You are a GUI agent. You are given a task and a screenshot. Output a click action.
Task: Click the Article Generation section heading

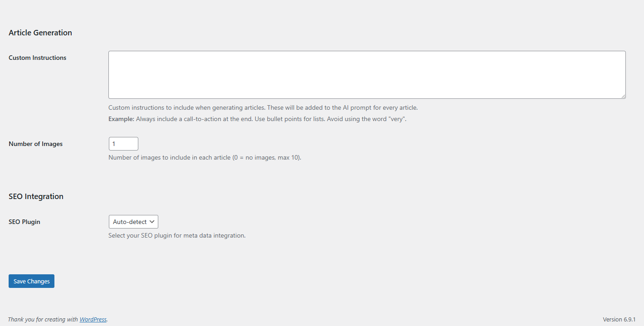click(40, 32)
